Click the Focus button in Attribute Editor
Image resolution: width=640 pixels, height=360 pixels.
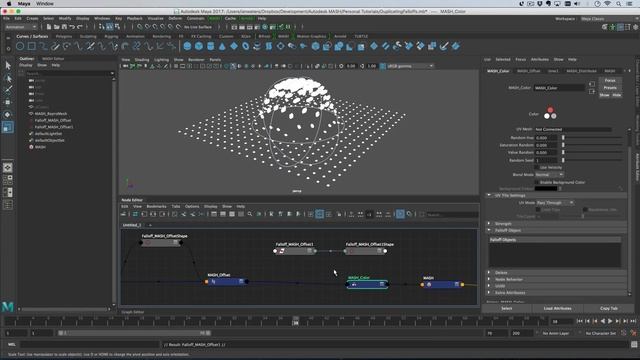tap(610, 80)
